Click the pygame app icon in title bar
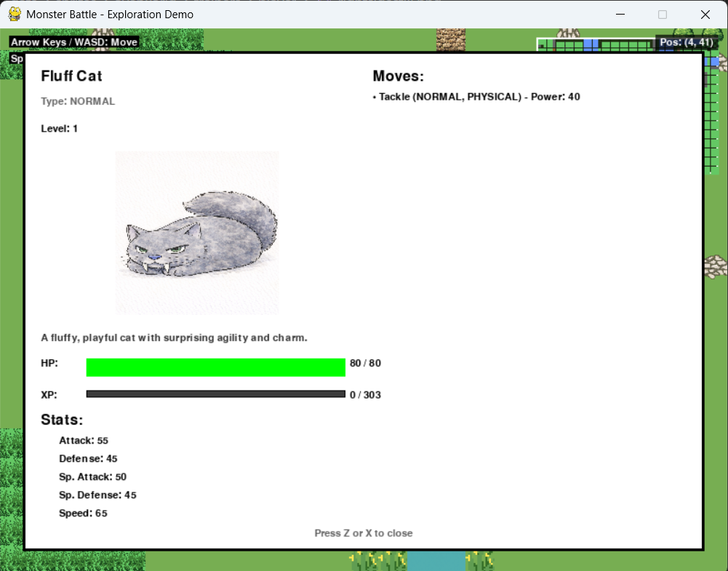This screenshot has height=571, width=728. tap(15, 15)
